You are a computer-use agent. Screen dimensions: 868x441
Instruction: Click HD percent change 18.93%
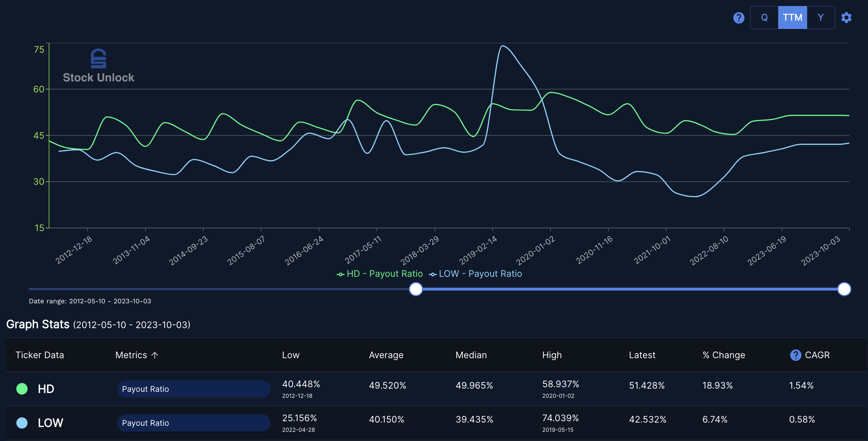click(717, 385)
